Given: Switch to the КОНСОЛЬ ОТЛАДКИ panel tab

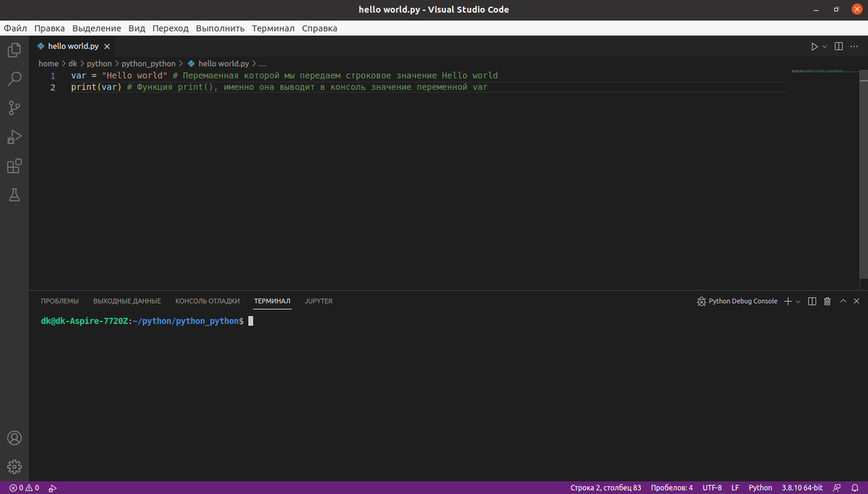Looking at the screenshot, I should click(208, 301).
